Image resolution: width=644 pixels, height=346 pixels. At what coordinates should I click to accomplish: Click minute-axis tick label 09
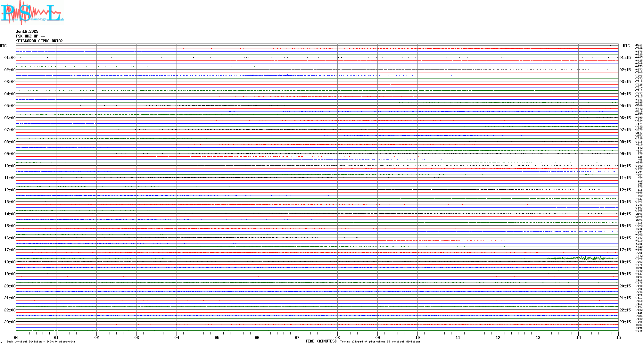click(x=378, y=337)
